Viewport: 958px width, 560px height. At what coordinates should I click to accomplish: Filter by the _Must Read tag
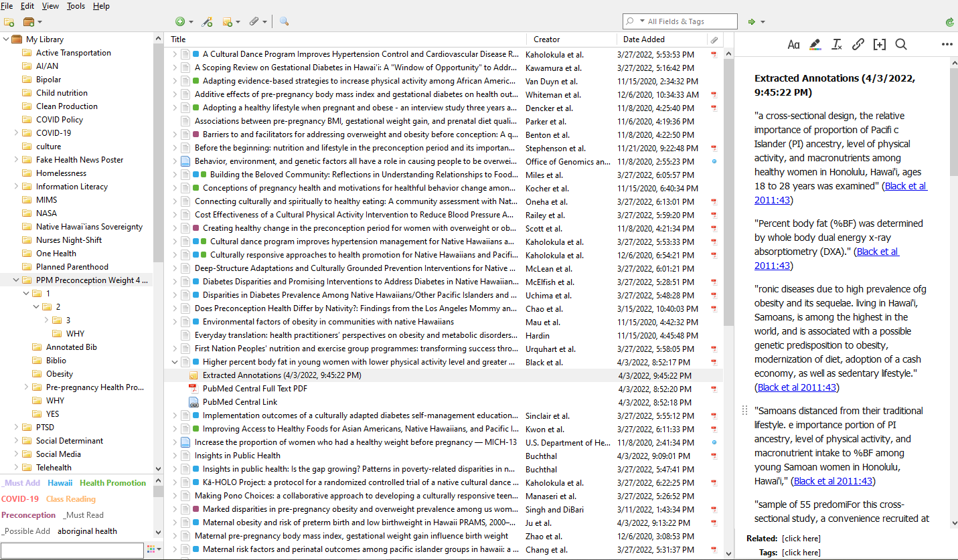click(x=84, y=515)
